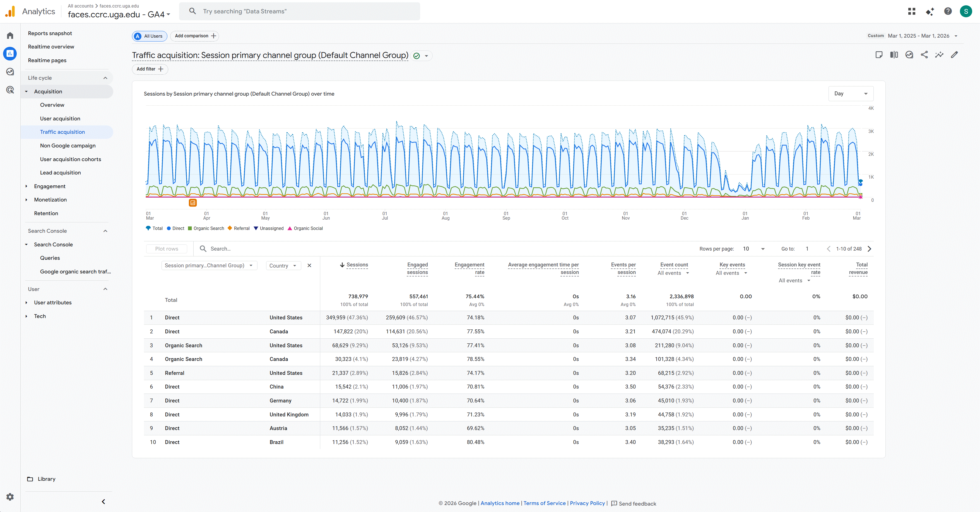Toggle the Referral series in legend
This screenshot has width=980, height=512.
239,229
